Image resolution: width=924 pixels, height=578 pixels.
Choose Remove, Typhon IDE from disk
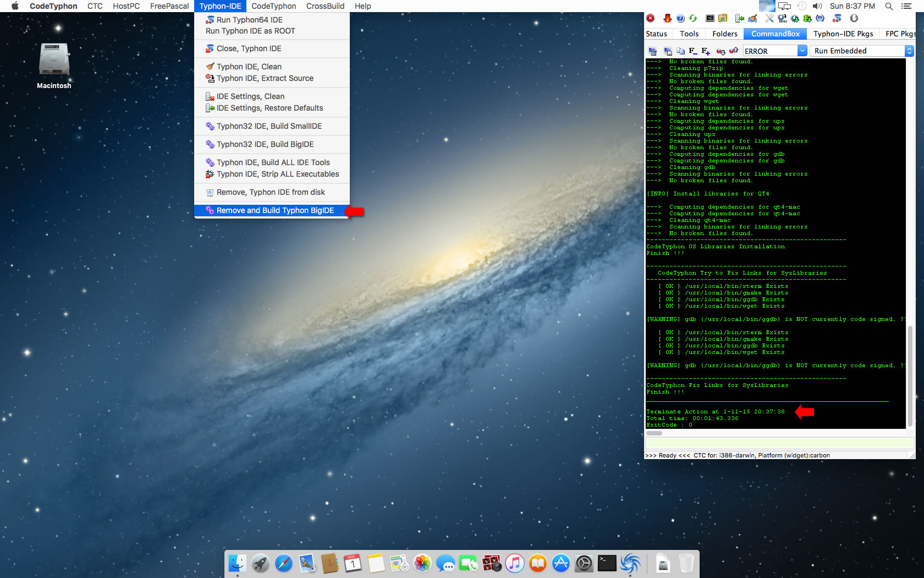coord(272,192)
